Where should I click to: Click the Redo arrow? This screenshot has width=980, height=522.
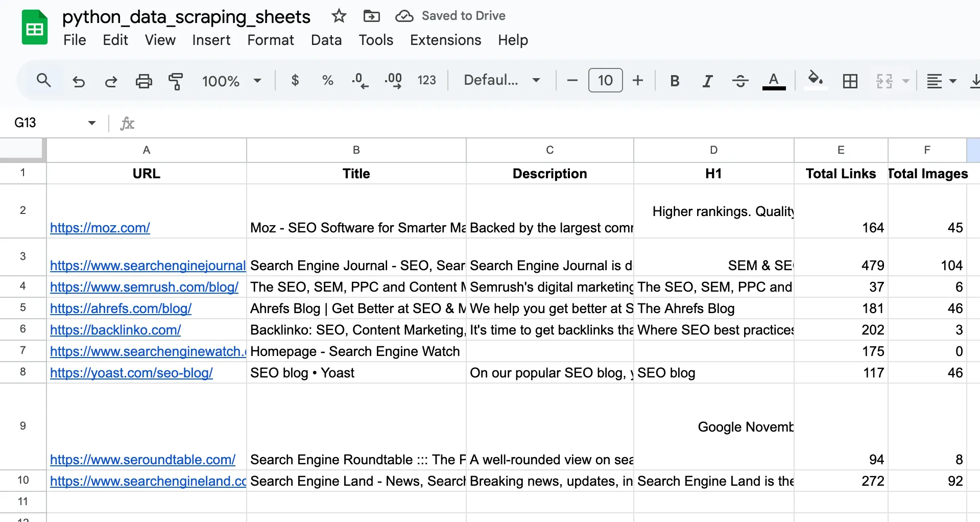111,81
